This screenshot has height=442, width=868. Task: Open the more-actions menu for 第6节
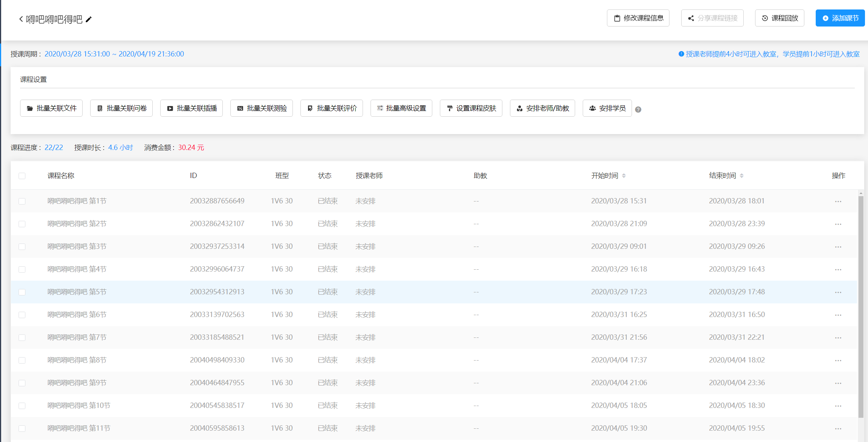[838, 315]
